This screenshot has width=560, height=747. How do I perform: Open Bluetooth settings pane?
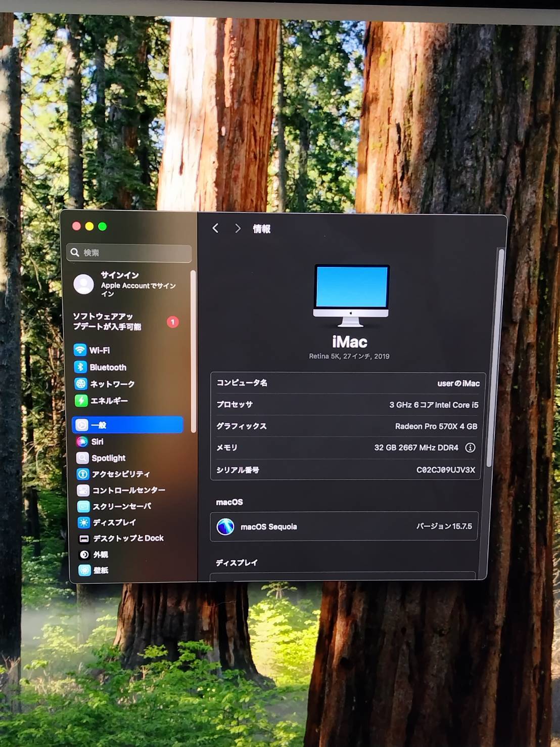(x=108, y=367)
